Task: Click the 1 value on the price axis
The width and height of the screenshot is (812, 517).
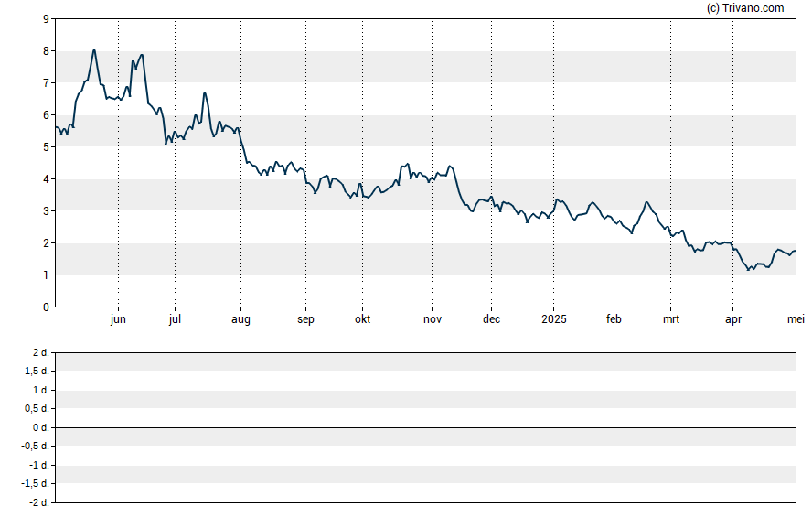Action: coord(46,275)
